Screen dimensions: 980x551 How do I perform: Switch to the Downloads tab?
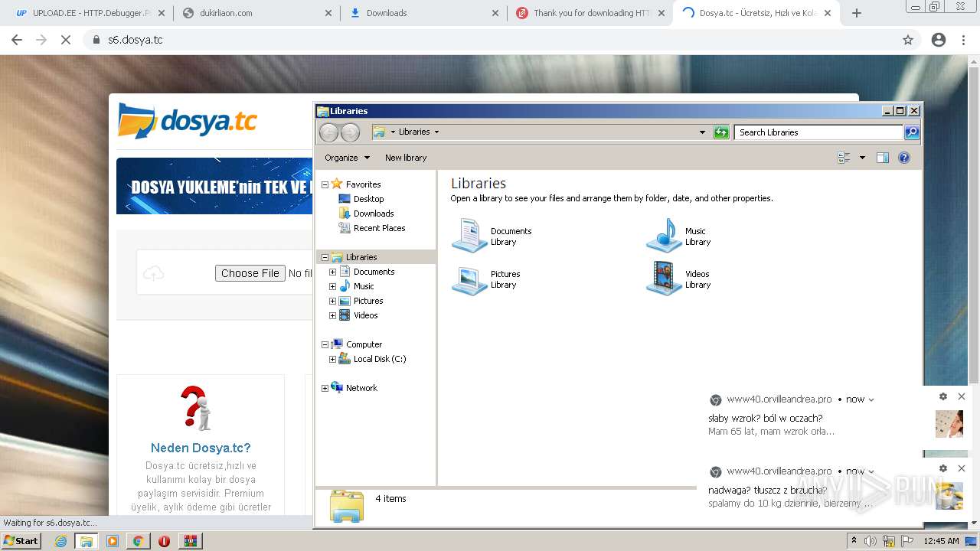coord(424,13)
